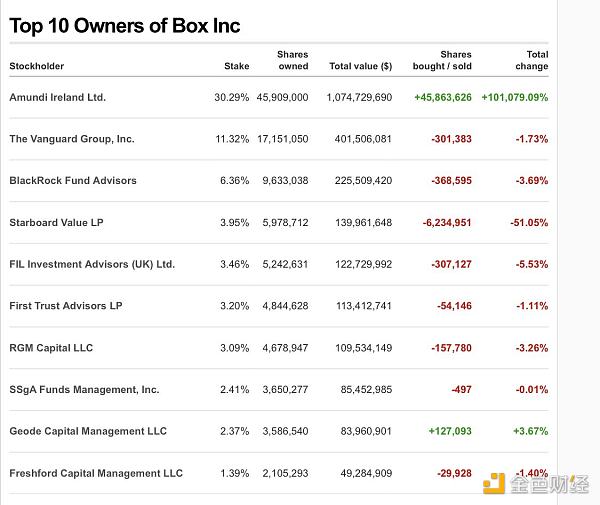This screenshot has width=600, height=505.
Task: Click Shares bought / sold column header
Action: pyautogui.click(x=442, y=60)
